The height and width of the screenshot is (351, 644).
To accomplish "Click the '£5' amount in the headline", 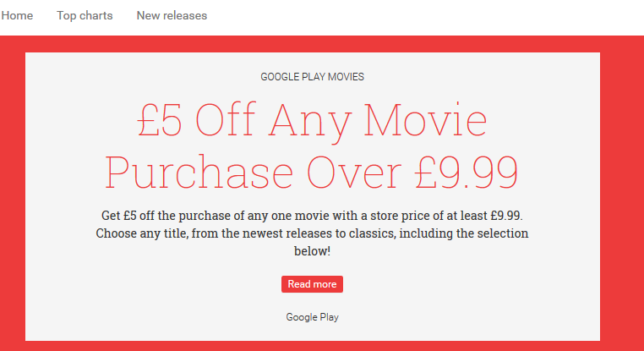I will (x=160, y=119).
